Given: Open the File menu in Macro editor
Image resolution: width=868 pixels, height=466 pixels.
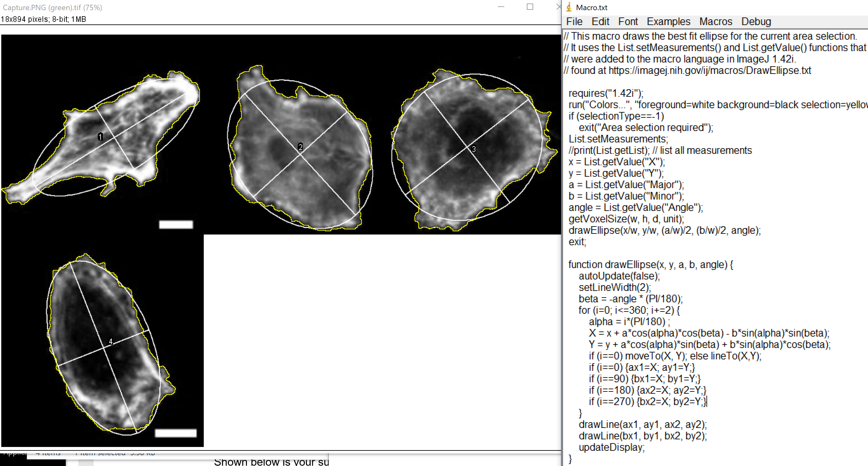Looking at the screenshot, I should coord(574,22).
